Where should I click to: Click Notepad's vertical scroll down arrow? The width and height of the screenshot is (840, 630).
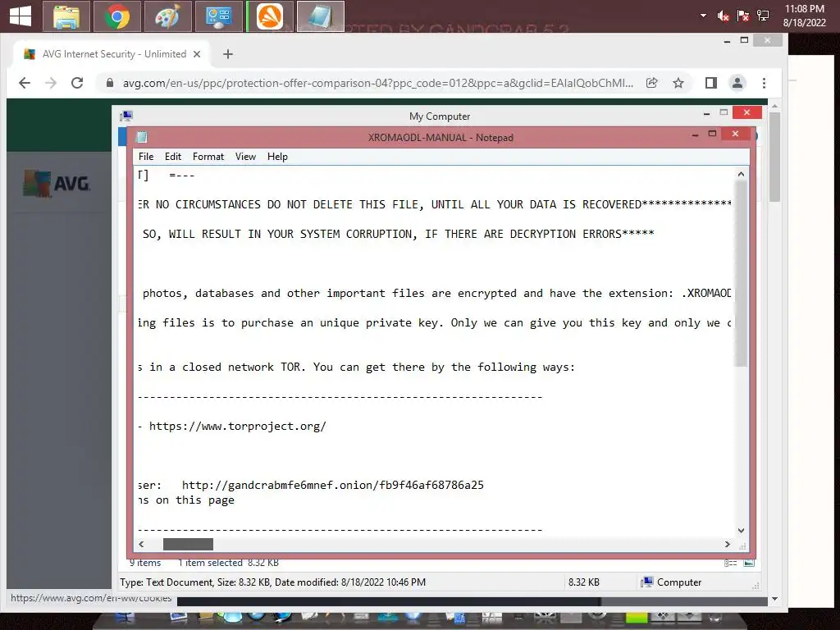741,531
